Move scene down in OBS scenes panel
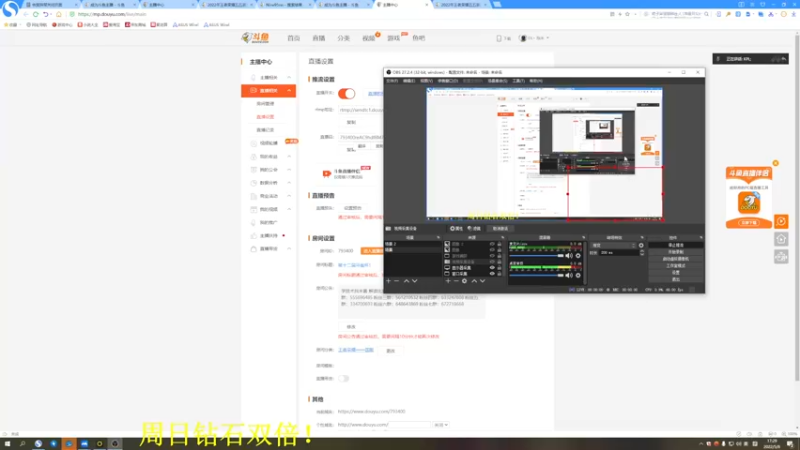 click(x=415, y=281)
